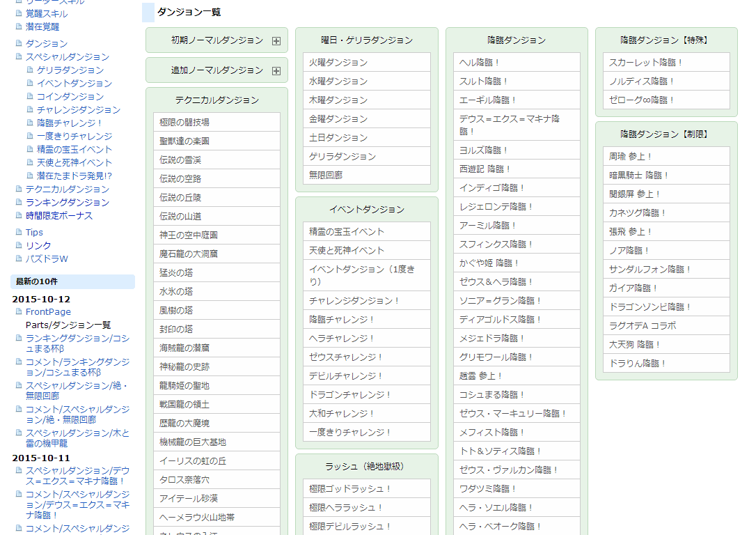Click the page icon beside 潜在覚醒
Viewport: 756px width, 535px height.
[x=19, y=26]
